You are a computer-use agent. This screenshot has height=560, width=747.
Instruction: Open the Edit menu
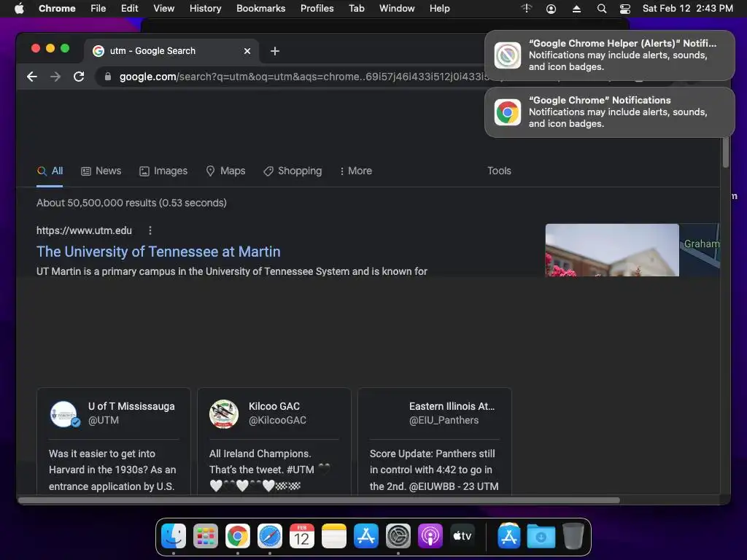pos(129,8)
